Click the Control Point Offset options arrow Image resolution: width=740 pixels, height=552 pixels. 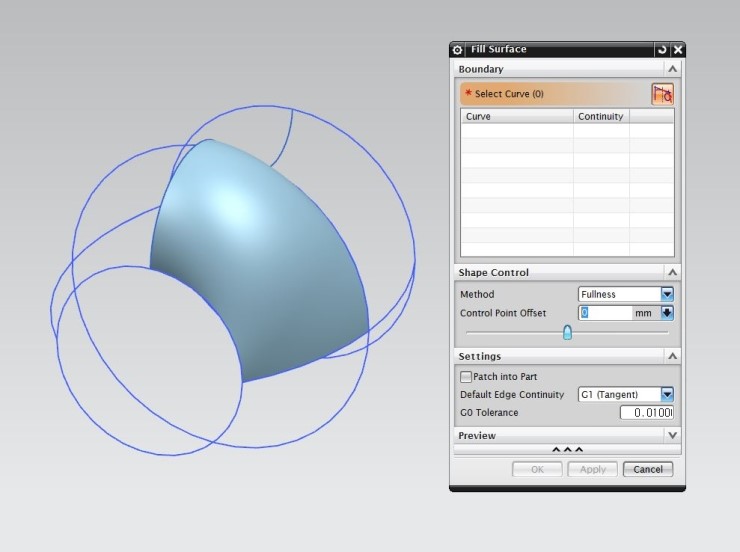[668, 313]
